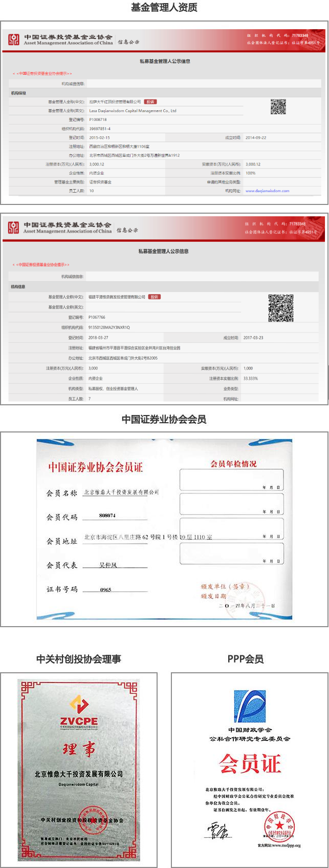Click the red 中国证券业协会会员证 title

(x=96, y=467)
